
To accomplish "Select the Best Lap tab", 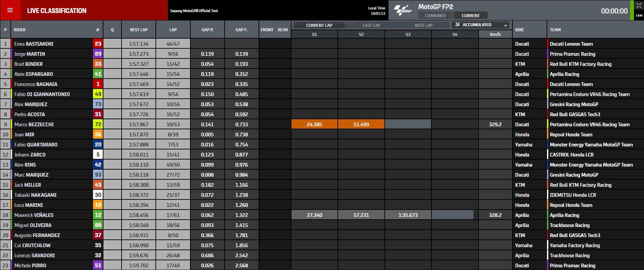I will (x=423, y=25).
